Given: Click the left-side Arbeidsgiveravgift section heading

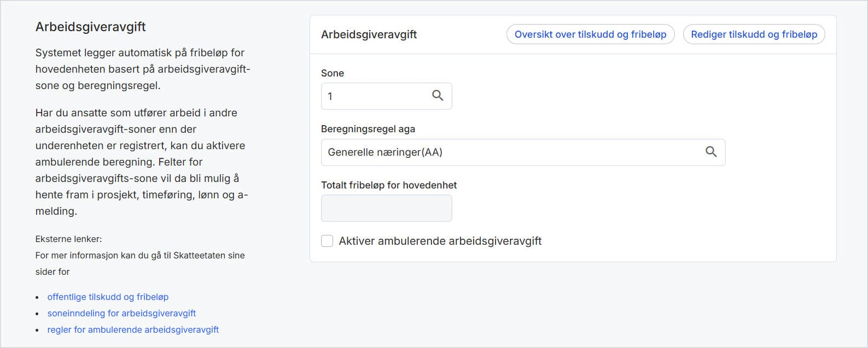Looking at the screenshot, I should 90,27.
